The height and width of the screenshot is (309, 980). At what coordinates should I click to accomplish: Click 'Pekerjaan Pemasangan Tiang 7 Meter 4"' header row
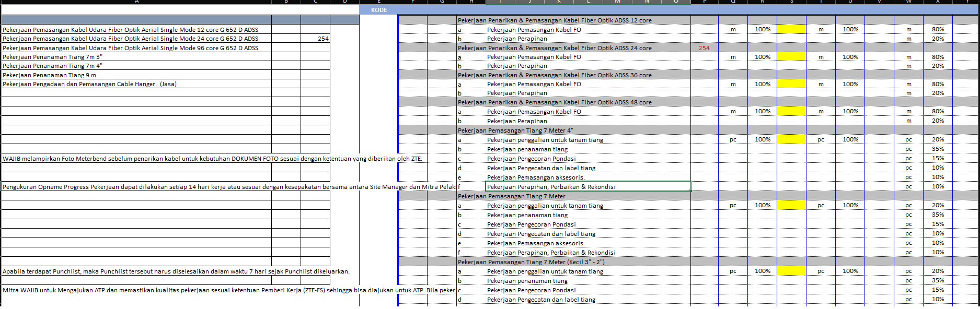pyautogui.click(x=515, y=130)
